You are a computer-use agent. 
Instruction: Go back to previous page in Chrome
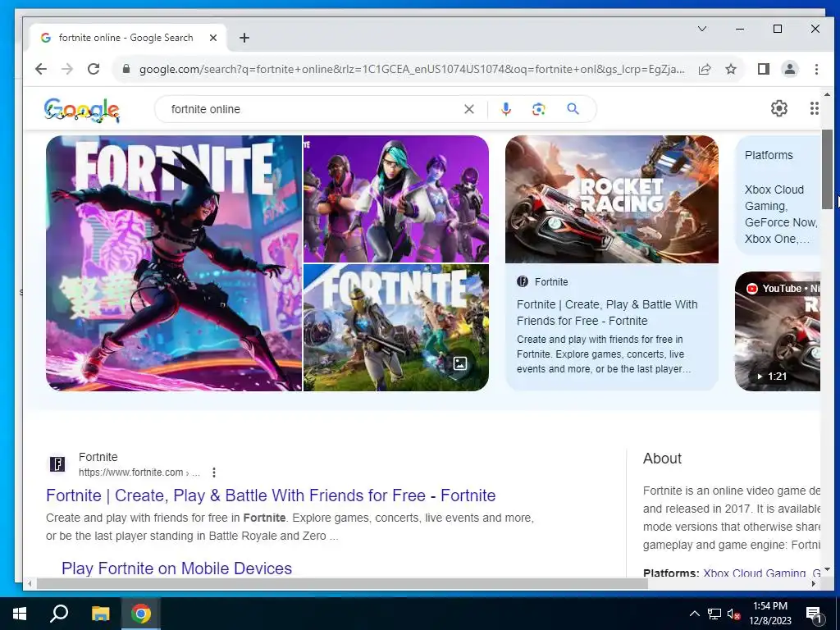point(41,69)
